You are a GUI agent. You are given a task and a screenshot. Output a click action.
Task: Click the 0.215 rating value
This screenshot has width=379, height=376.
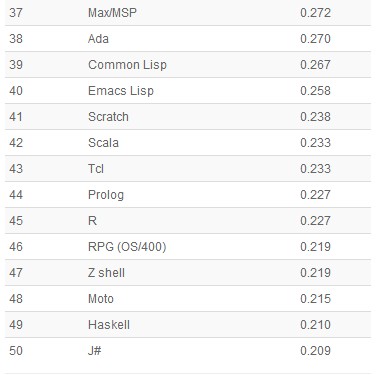pos(315,299)
